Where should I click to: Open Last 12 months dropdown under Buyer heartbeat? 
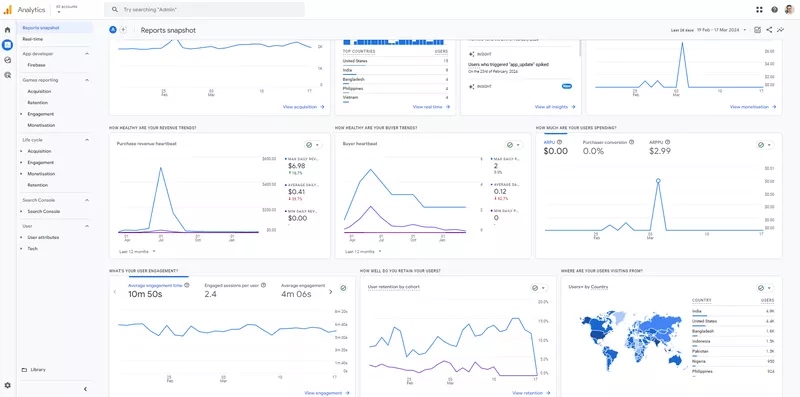[x=364, y=252]
